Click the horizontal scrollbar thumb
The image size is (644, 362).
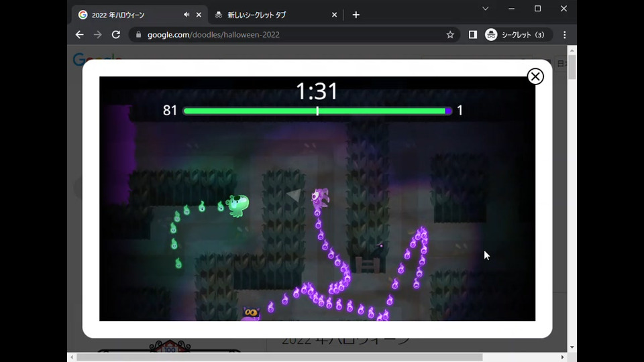pos(279,357)
